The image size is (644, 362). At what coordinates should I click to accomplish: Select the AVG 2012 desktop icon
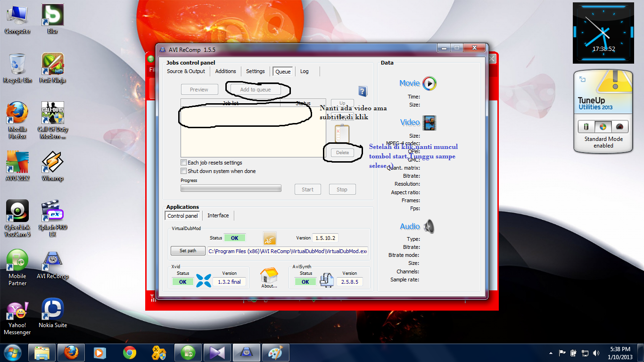point(17,166)
